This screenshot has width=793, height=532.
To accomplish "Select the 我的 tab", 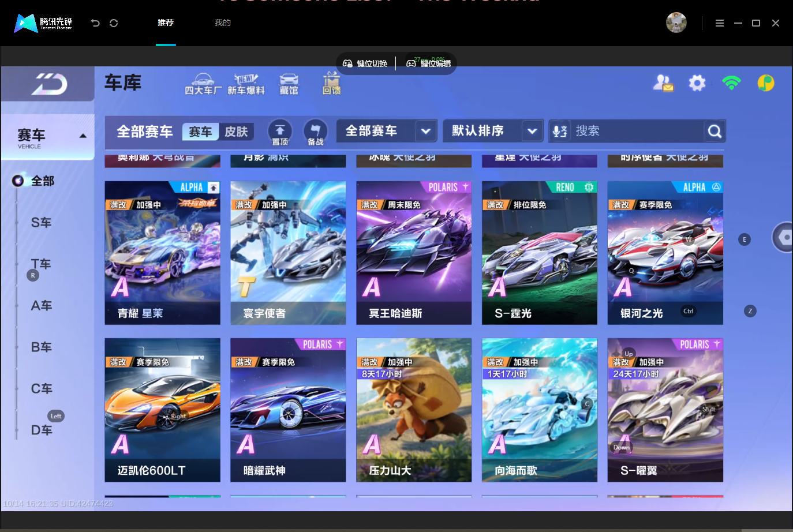I will click(223, 23).
